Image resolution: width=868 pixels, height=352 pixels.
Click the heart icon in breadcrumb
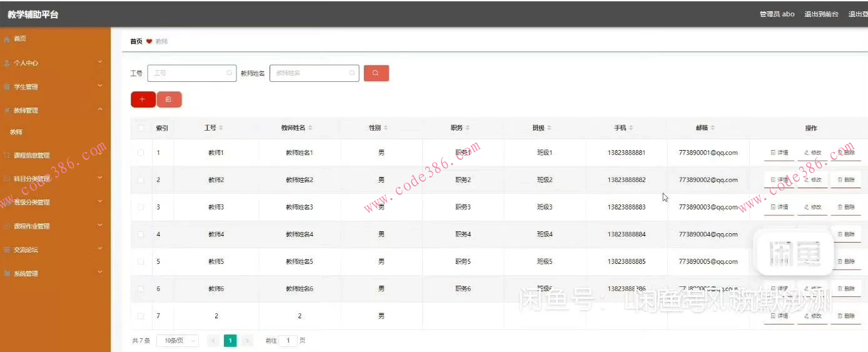149,41
